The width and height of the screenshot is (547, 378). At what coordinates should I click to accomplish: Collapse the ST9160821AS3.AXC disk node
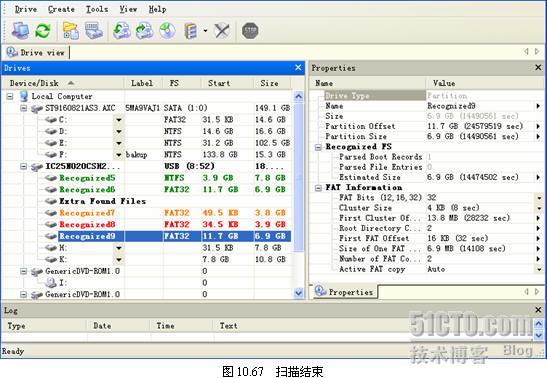pyautogui.click(x=23, y=108)
